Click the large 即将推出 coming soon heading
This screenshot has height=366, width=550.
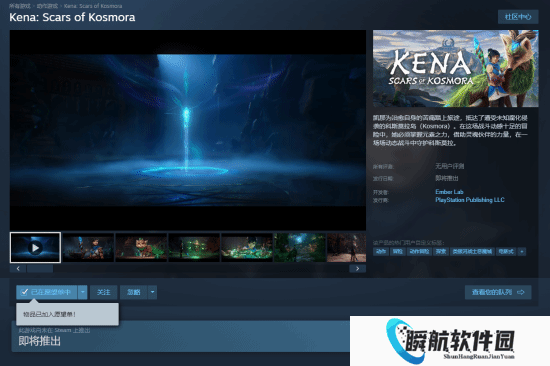pyautogui.click(x=39, y=341)
